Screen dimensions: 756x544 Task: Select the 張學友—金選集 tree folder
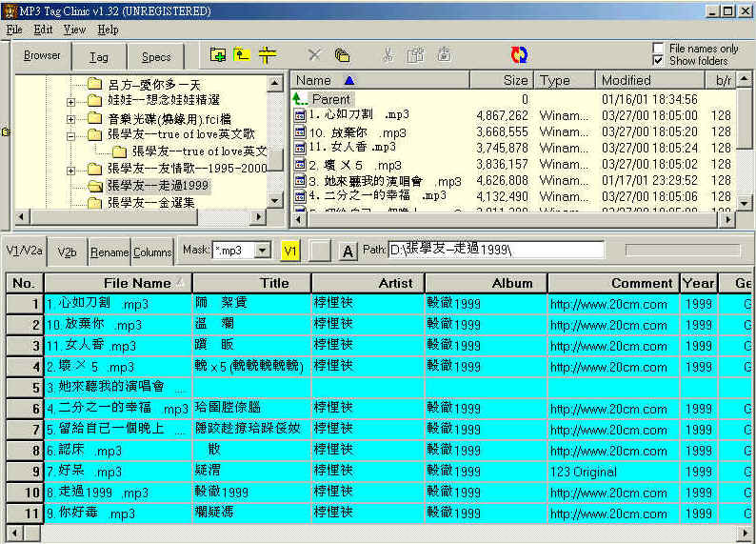[x=150, y=203]
